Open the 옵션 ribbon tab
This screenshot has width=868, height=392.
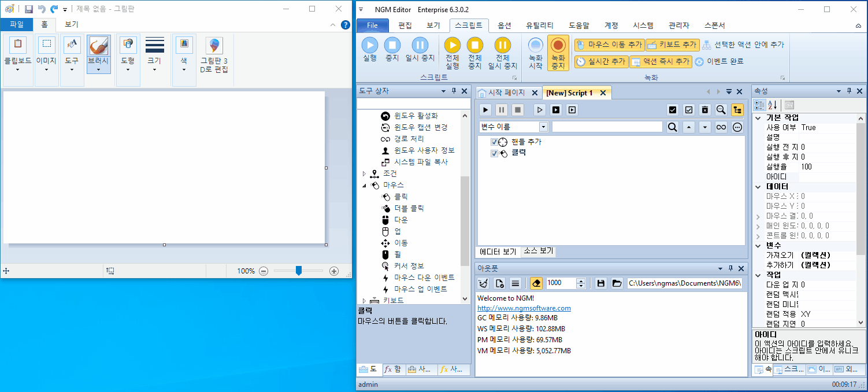505,25
